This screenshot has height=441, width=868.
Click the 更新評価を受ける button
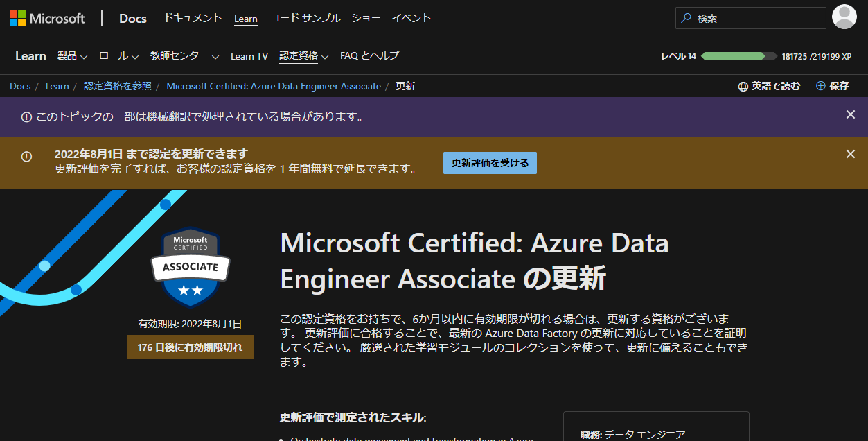click(490, 163)
